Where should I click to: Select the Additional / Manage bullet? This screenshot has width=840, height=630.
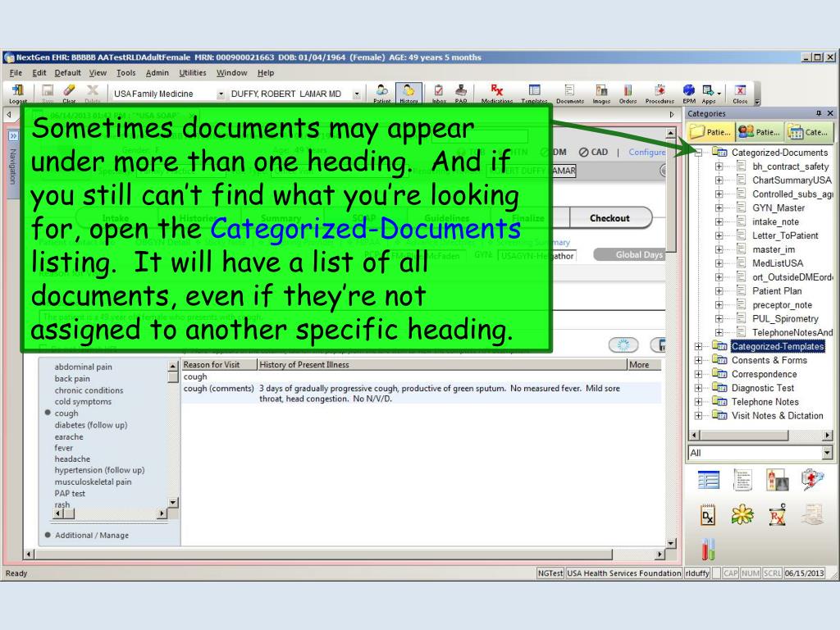[x=48, y=535]
